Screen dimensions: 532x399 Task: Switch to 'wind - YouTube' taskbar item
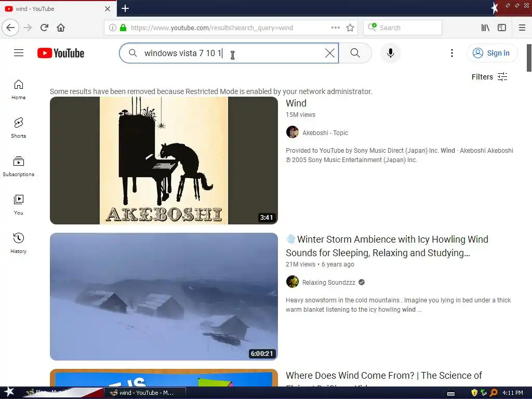click(x=145, y=393)
